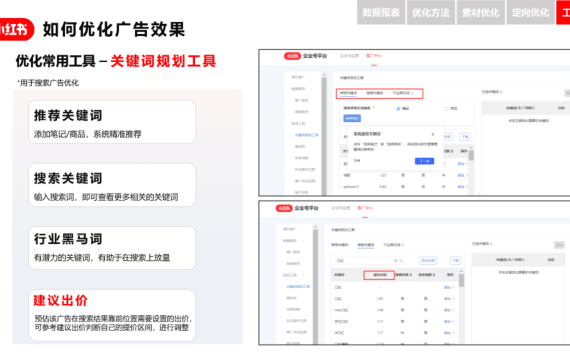Click info icon beside 行业黑马词 in upper screenshot
This screenshot has width=570, height=360.
click(x=412, y=93)
